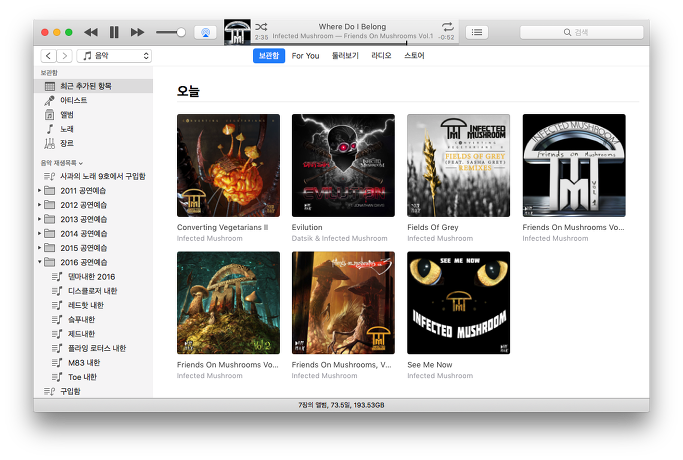Screen dimensions: 683x460
Task: Switch to the 라디오 tab
Action: [x=381, y=56]
